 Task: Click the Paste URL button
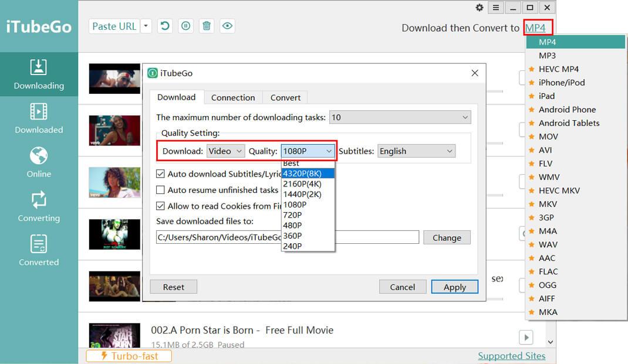coord(114,26)
